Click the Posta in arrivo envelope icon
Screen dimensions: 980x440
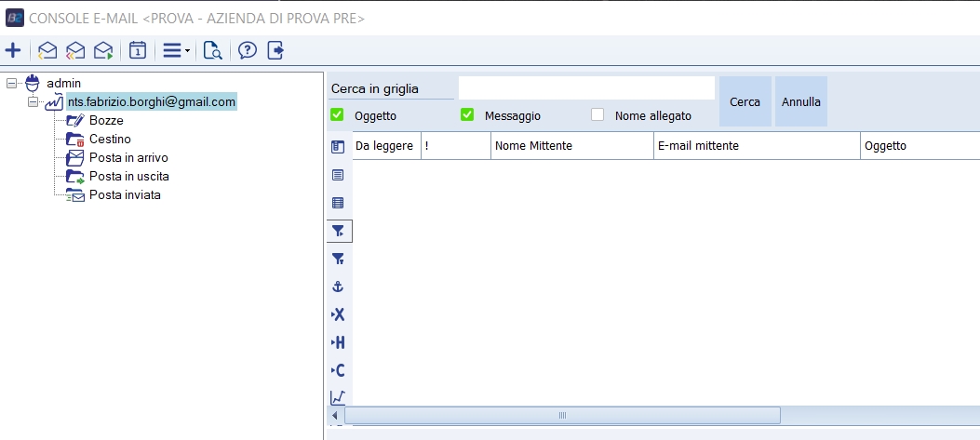[x=75, y=158]
